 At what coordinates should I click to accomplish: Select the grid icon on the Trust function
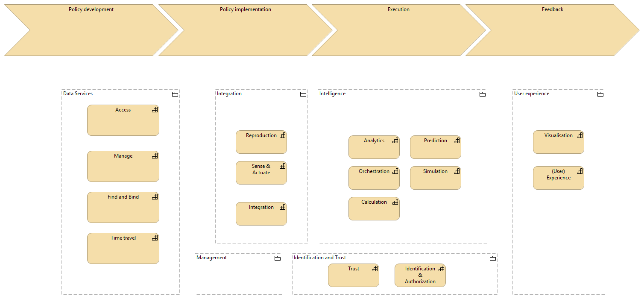tap(375, 269)
